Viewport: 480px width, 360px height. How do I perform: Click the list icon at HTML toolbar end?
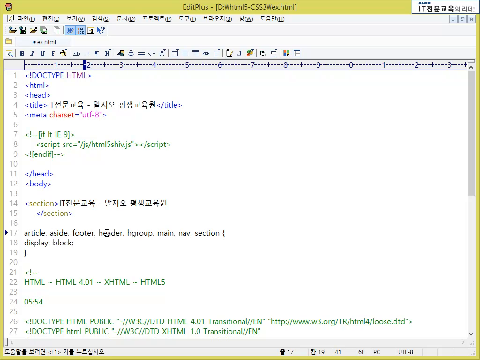pos(297,53)
